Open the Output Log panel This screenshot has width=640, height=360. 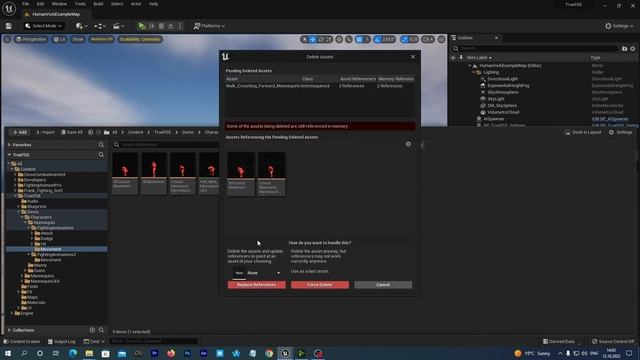click(62, 341)
